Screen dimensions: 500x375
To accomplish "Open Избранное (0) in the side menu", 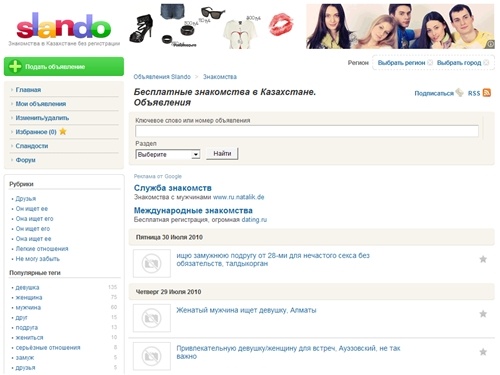I will [36, 132].
